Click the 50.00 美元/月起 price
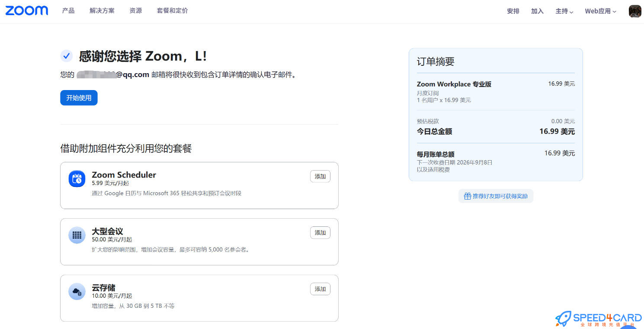The height and width of the screenshot is (329, 644). (112, 239)
